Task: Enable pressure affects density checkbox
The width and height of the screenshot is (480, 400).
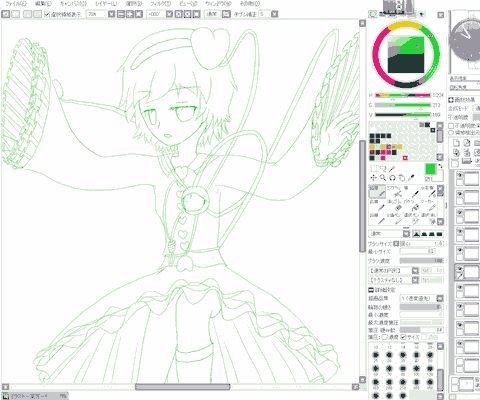Action: click(385, 337)
